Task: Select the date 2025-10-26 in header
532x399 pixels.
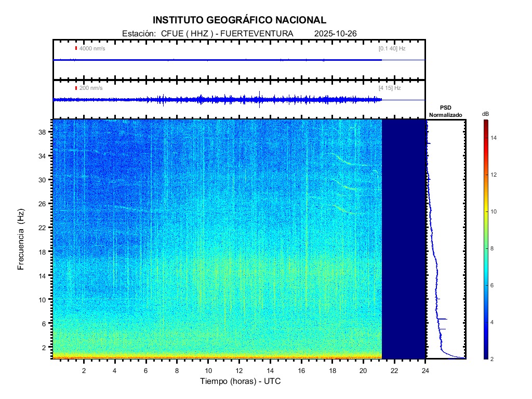Action: click(335, 34)
